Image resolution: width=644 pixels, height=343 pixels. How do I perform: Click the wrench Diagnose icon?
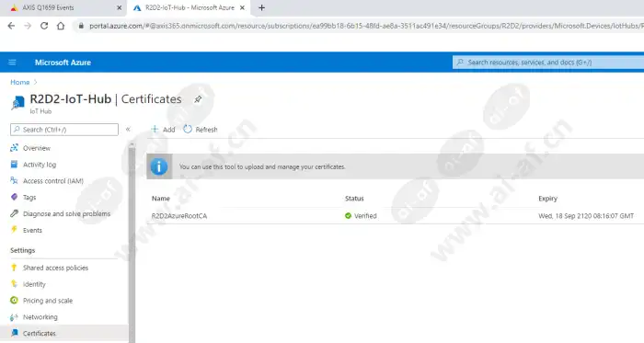[15, 213]
